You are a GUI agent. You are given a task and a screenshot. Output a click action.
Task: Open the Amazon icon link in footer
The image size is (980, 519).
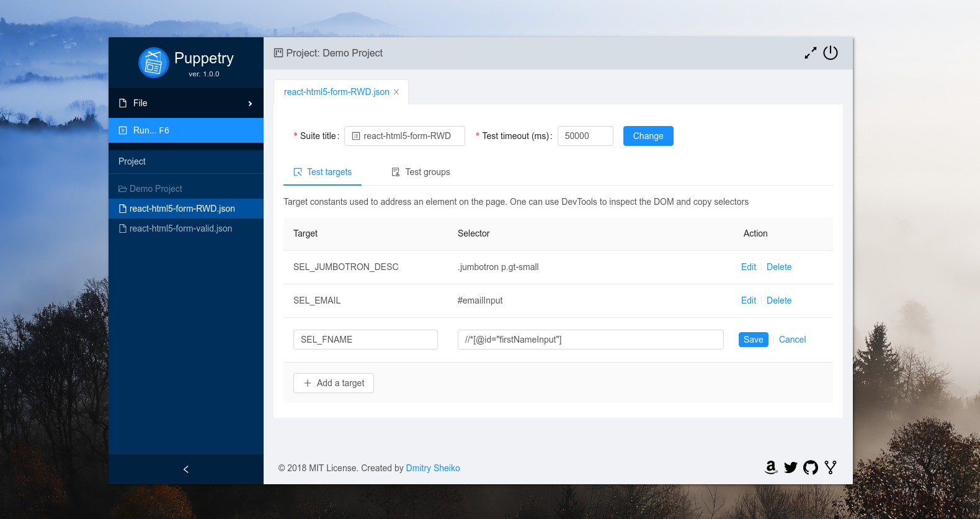point(771,467)
